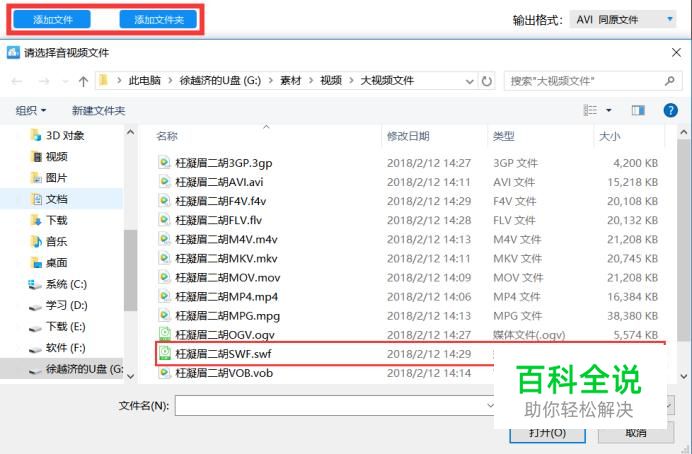Select file 枉凝眉二胡OGV.ogv

tap(408, 335)
